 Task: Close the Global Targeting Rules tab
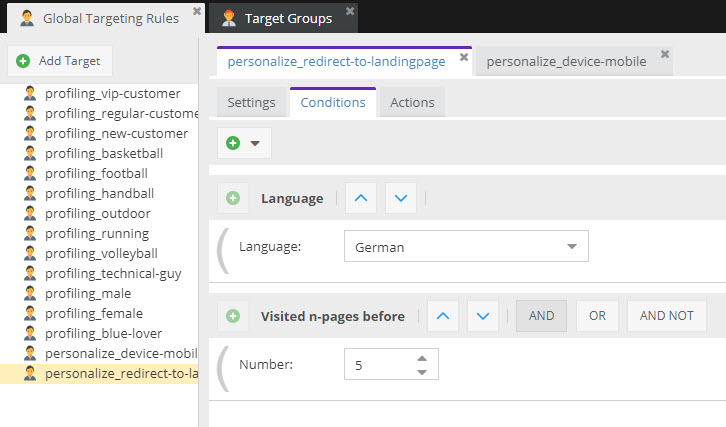(197, 11)
